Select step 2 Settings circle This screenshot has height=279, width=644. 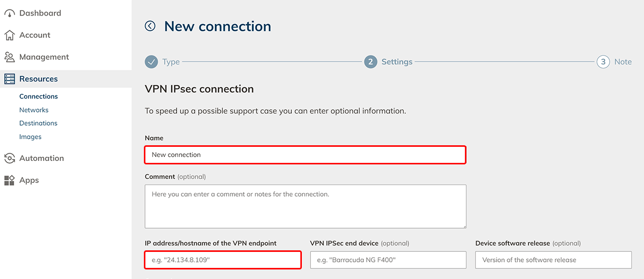click(371, 62)
